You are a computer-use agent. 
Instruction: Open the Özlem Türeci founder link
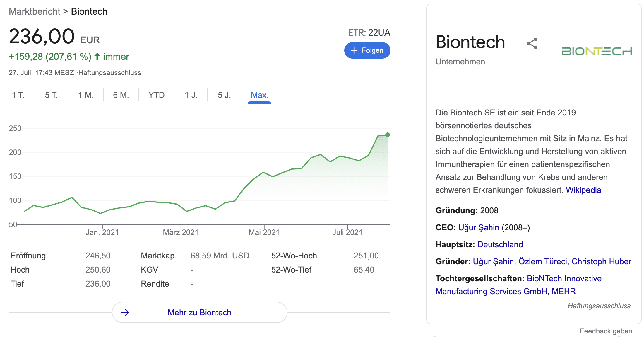coord(543,262)
